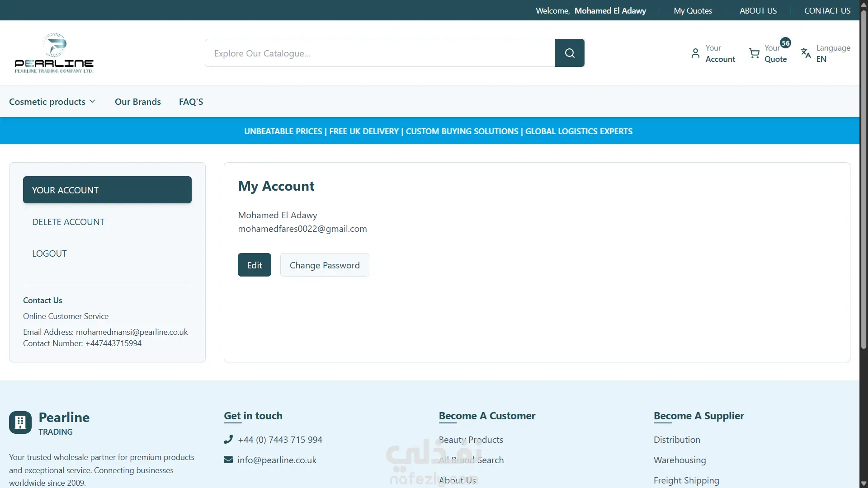The width and height of the screenshot is (868, 488).
Task: Click the Become A Customer heading
Action: (487, 416)
